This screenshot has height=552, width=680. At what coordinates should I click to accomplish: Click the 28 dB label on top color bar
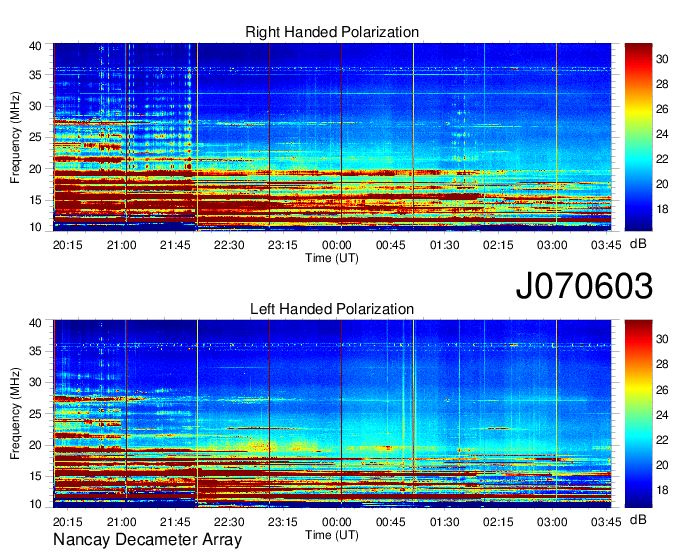point(662,84)
